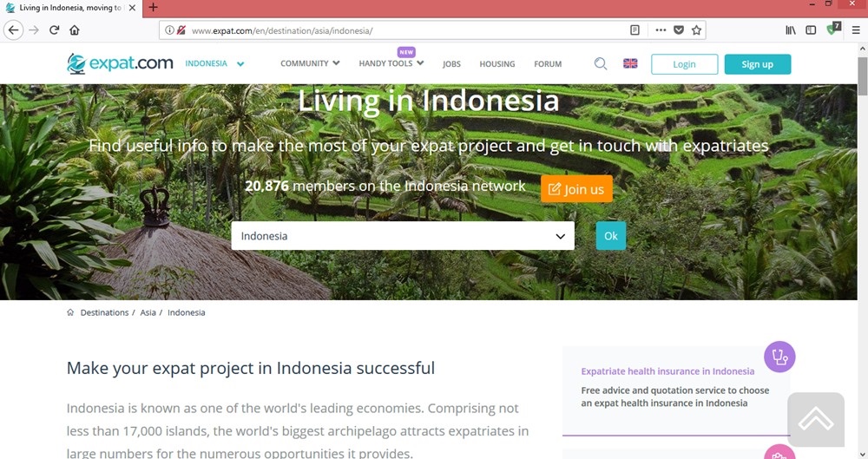Image resolution: width=868 pixels, height=459 pixels.
Task: Expand the HANDY TOOLS menu
Action: (x=391, y=63)
